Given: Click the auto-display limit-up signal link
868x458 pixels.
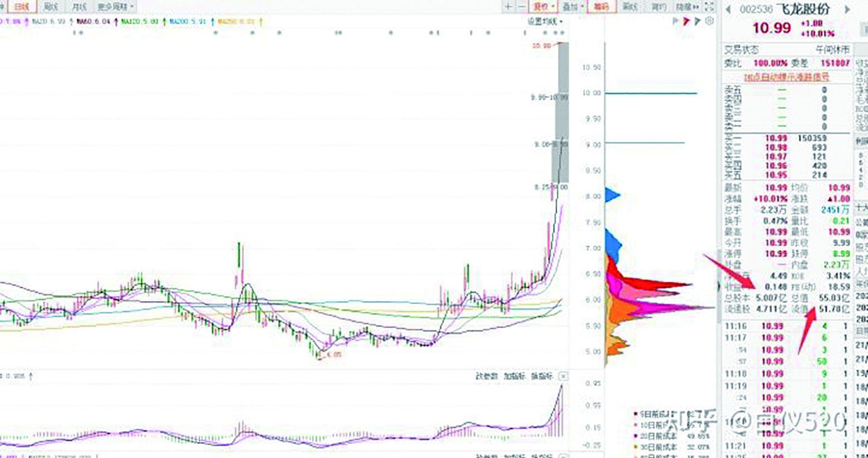Looking at the screenshot, I should 787,77.
